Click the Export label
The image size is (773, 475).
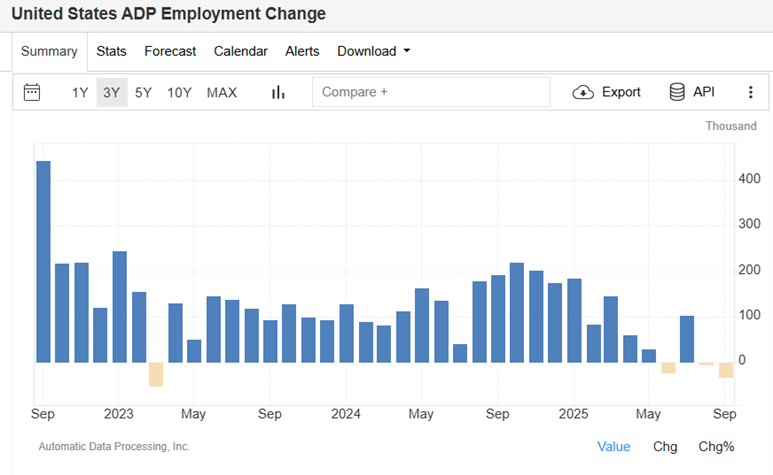click(621, 92)
